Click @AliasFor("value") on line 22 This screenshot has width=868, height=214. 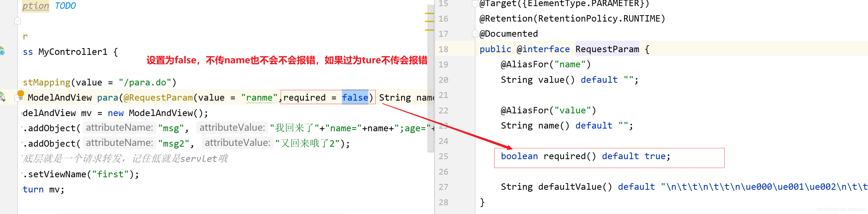point(548,110)
